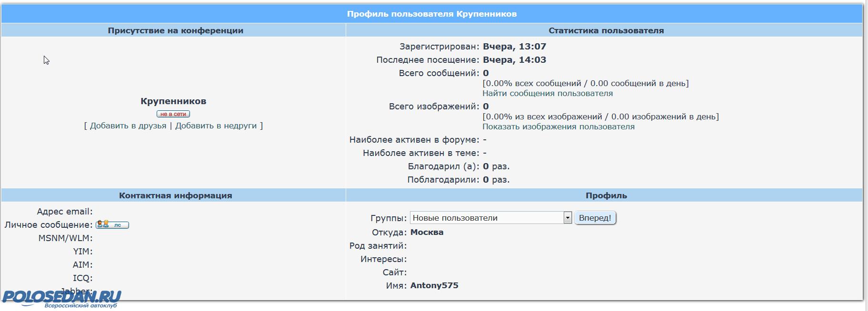Click the Добавить в недруги link
This screenshot has width=868, height=311.
coord(216,126)
